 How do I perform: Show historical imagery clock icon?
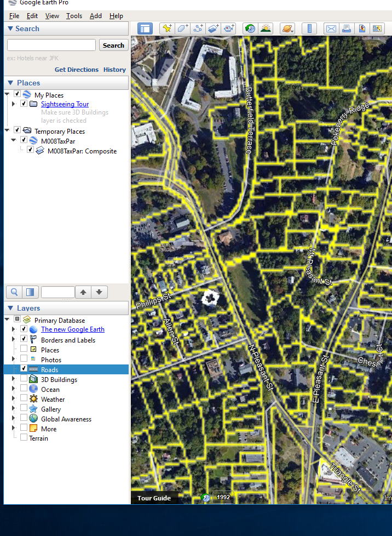pyautogui.click(x=250, y=28)
